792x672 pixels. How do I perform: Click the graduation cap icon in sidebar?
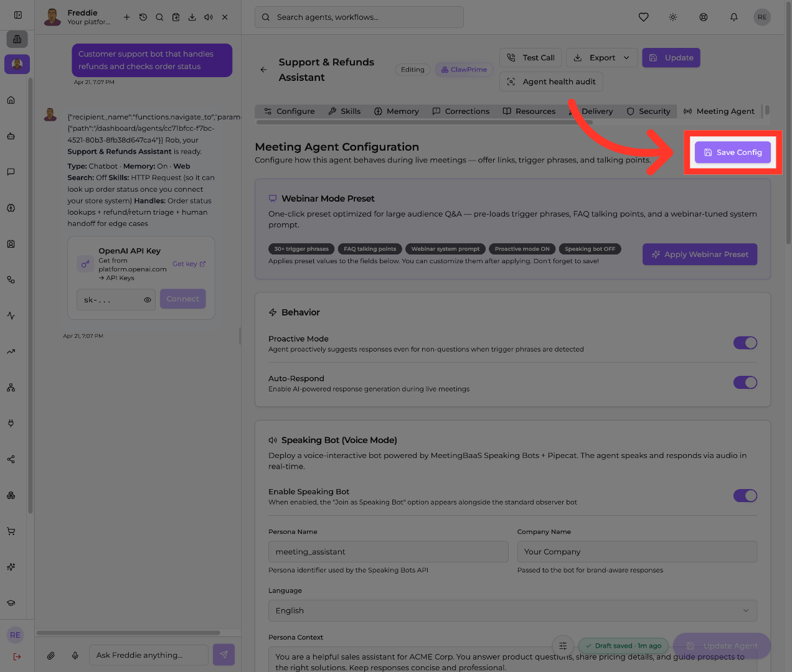(11, 603)
